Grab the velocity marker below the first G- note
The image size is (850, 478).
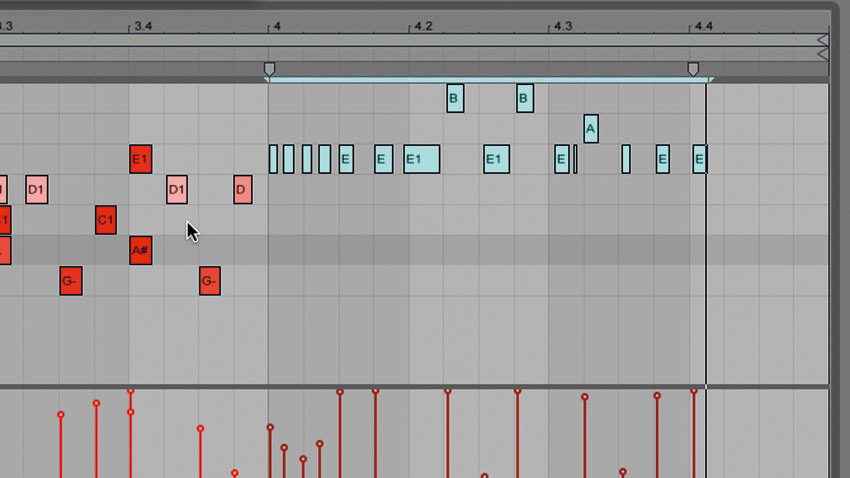[x=61, y=415]
